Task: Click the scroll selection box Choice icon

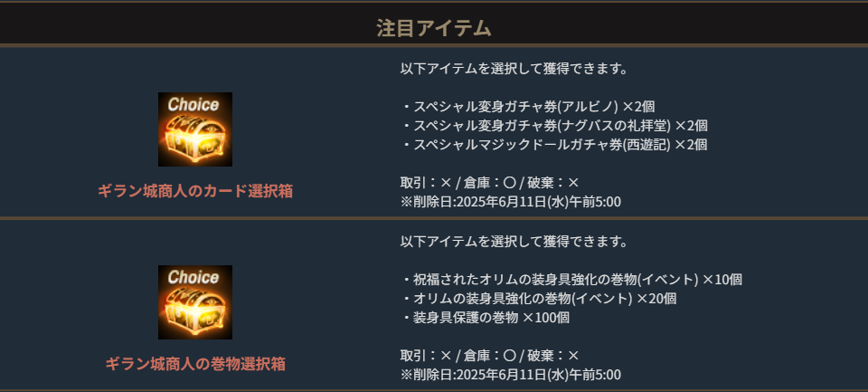Action: [x=195, y=302]
